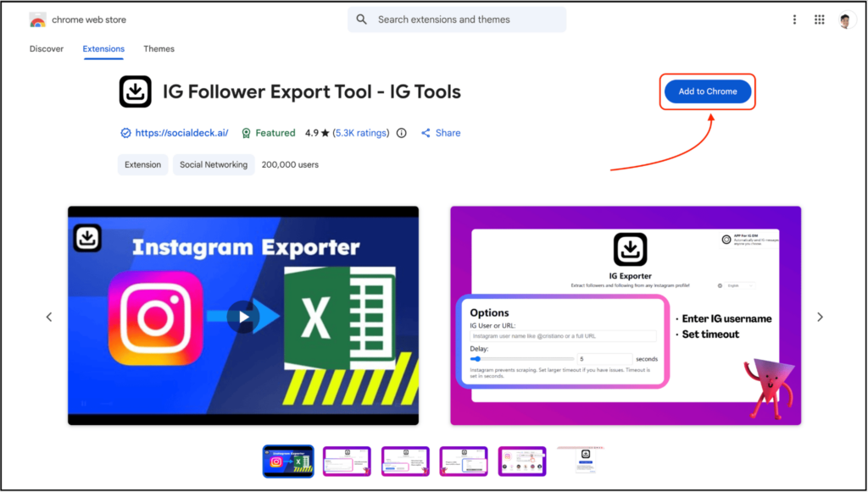Open the Google apps grid icon
This screenshot has height=492, width=868.
(819, 19)
